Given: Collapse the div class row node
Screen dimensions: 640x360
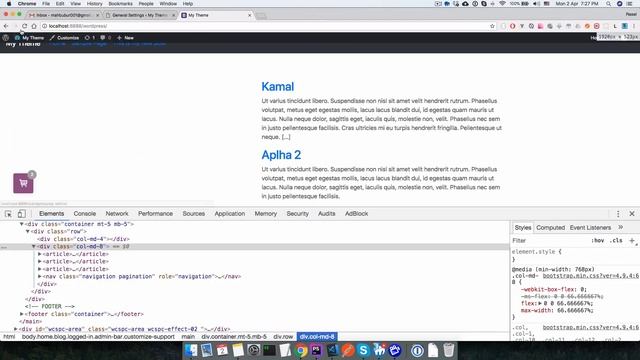Looking at the screenshot, I should (x=28, y=231).
